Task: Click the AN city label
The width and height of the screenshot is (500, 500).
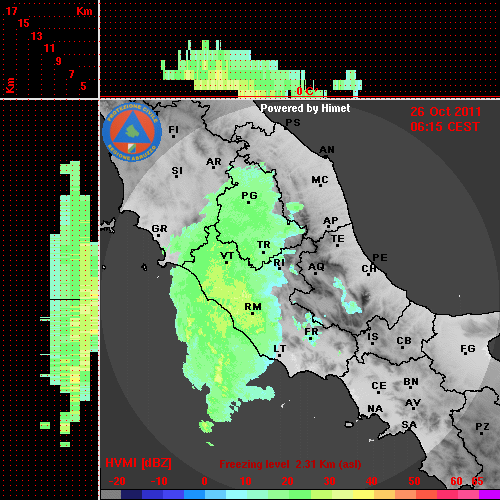Action: pyautogui.click(x=327, y=150)
